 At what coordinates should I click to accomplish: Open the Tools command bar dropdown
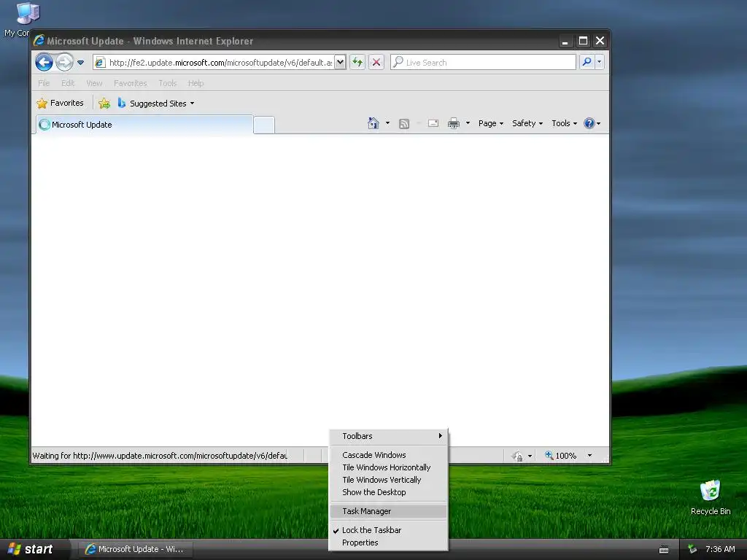point(565,123)
